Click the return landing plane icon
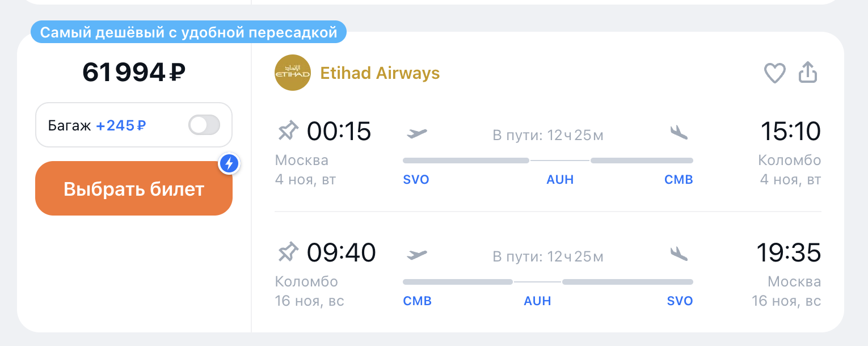 click(x=679, y=254)
